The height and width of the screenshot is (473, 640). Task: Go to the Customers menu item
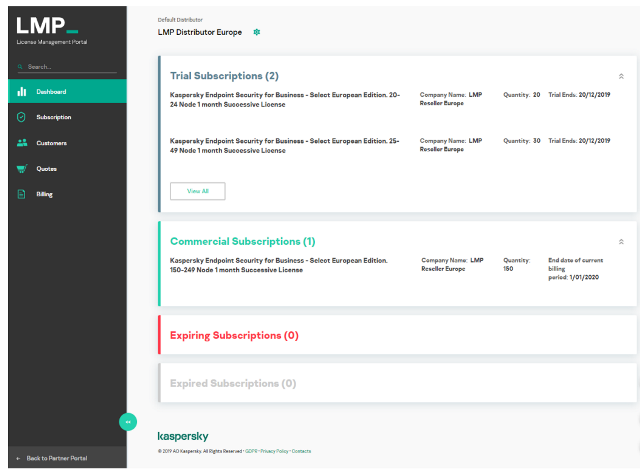pyautogui.click(x=51, y=143)
